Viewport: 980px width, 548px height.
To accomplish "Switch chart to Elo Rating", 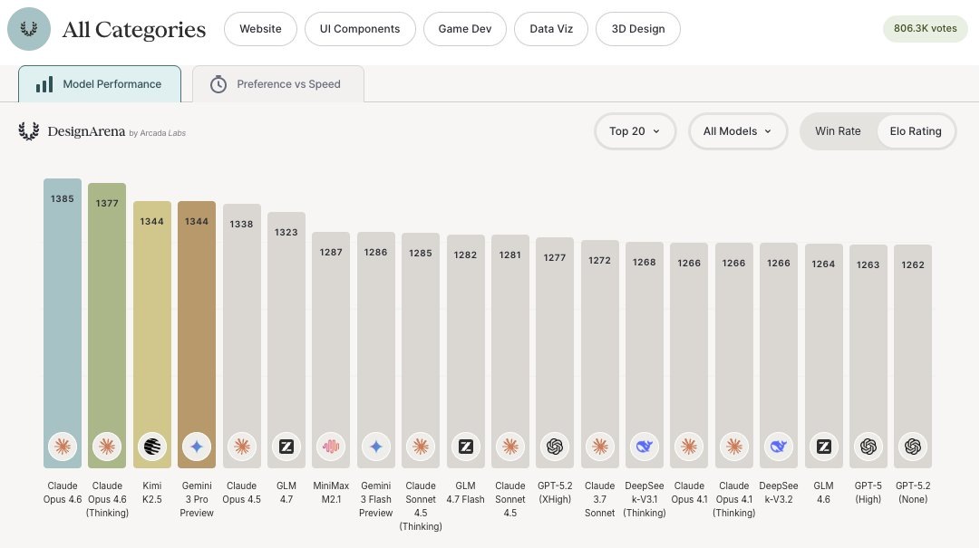I will pos(916,131).
